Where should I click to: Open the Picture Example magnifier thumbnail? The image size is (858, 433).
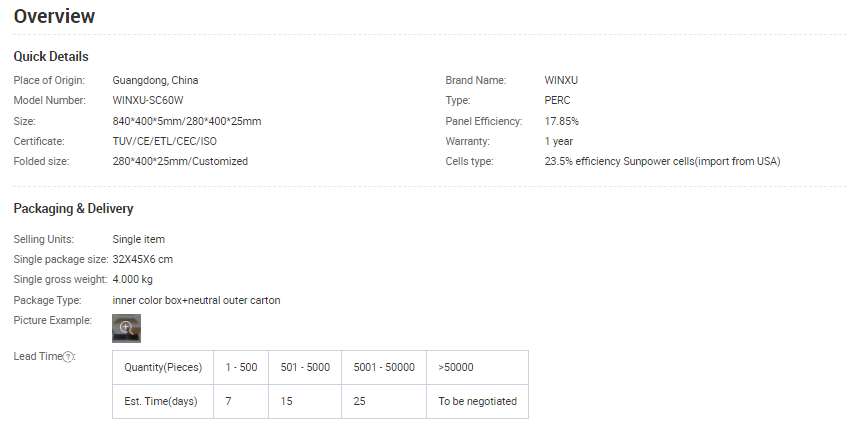126,327
